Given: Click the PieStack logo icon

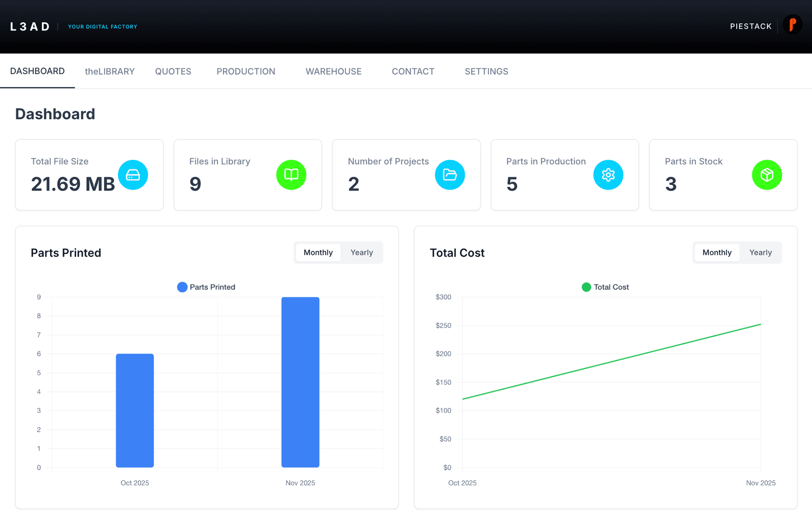Looking at the screenshot, I should pos(793,25).
